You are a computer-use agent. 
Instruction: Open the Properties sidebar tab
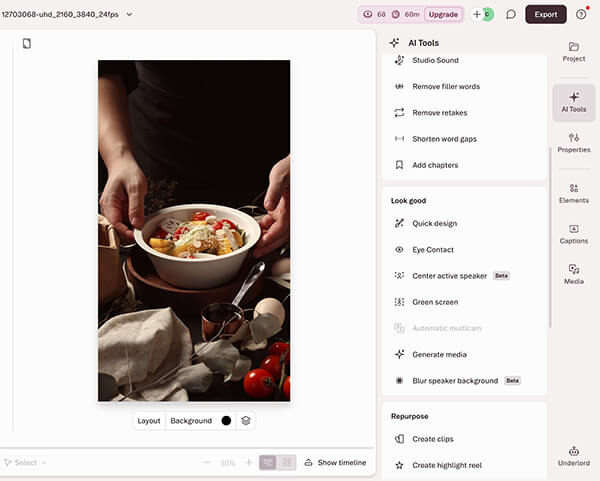(x=574, y=143)
